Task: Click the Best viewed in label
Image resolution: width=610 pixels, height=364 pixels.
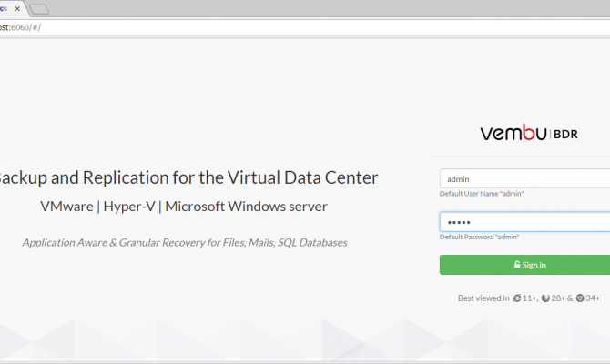Action: click(x=483, y=298)
